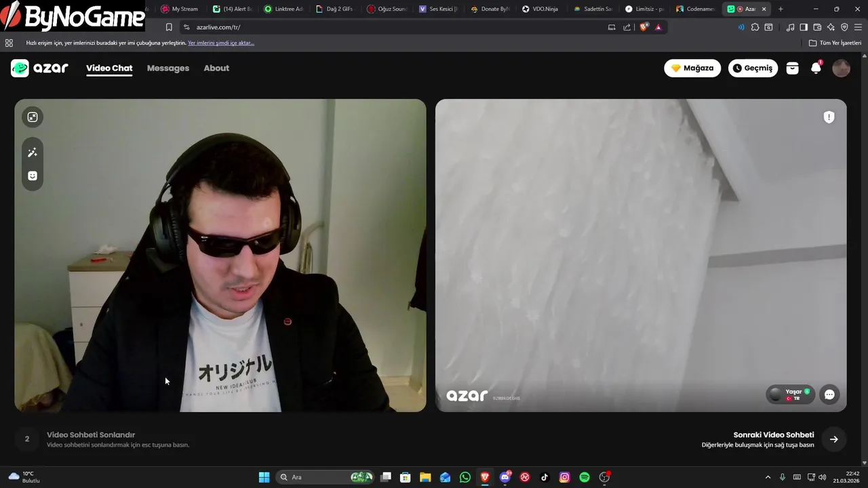Toggle the browser sidebar panel

point(804,27)
